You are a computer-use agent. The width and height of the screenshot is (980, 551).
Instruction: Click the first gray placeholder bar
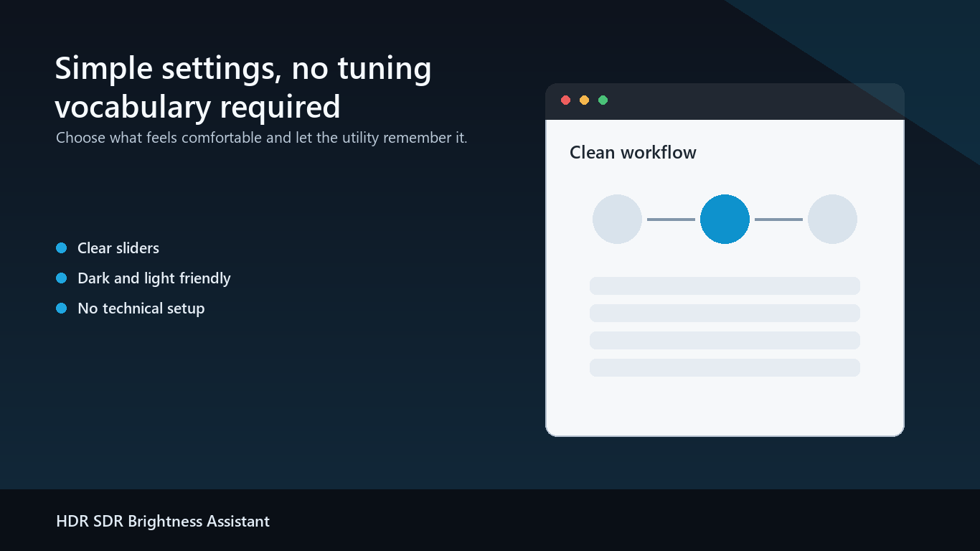[725, 286]
